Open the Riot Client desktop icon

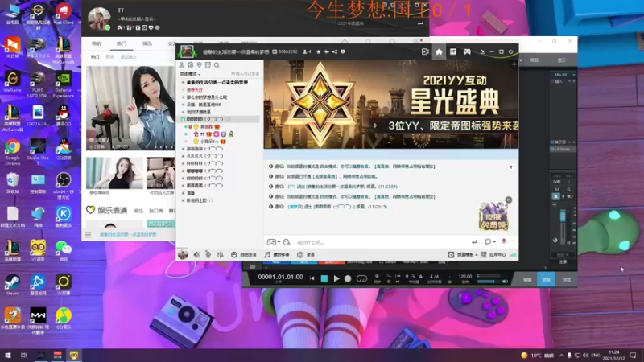[64, 14]
